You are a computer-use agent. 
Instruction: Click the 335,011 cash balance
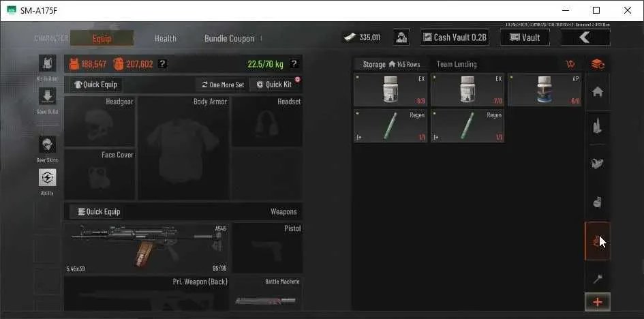(369, 37)
